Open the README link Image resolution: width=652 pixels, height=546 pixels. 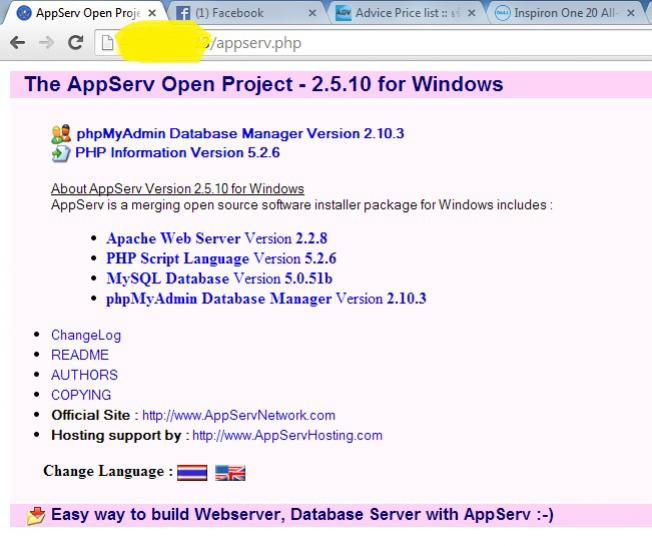click(80, 355)
